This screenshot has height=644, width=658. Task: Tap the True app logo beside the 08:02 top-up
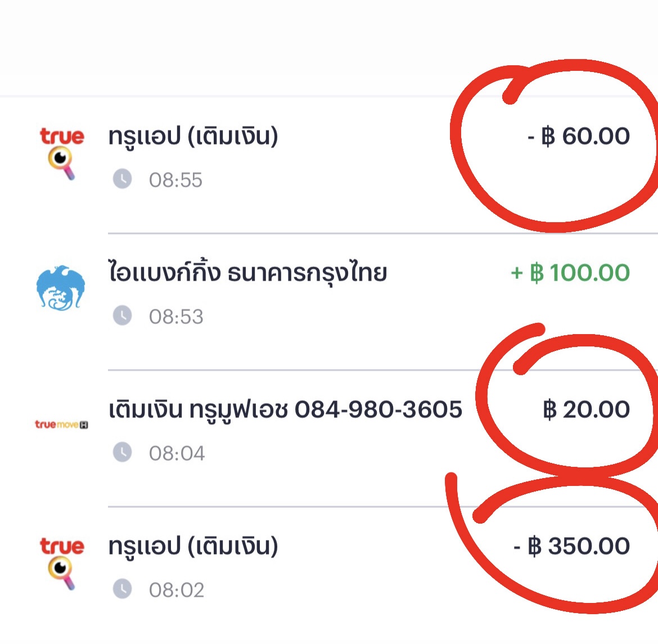(62, 564)
